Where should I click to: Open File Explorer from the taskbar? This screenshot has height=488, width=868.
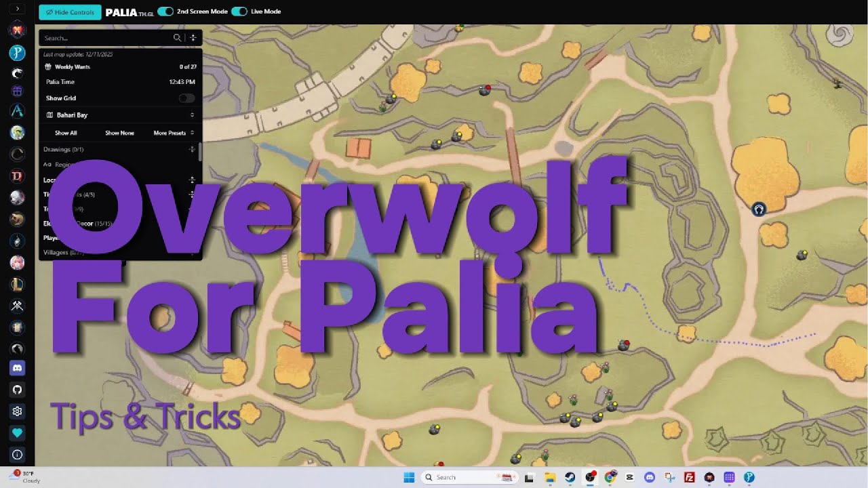(x=549, y=477)
